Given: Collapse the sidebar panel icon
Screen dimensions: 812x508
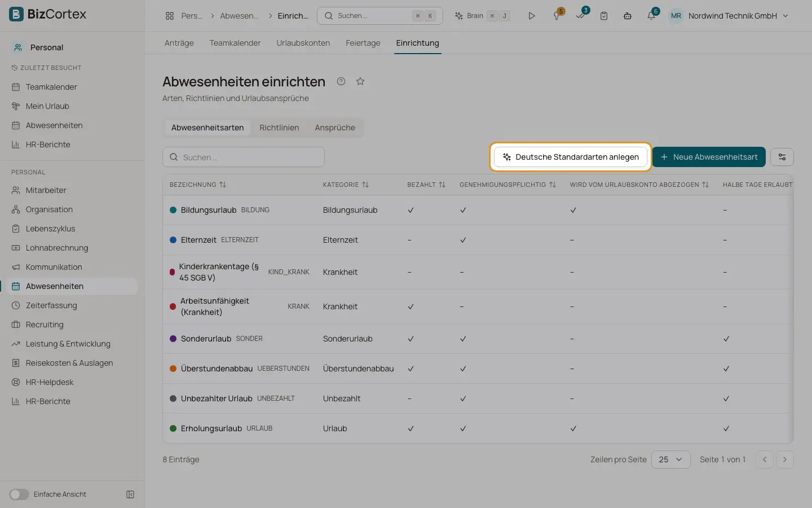Looking at the screenshot, I should click(x=130, y=494).
